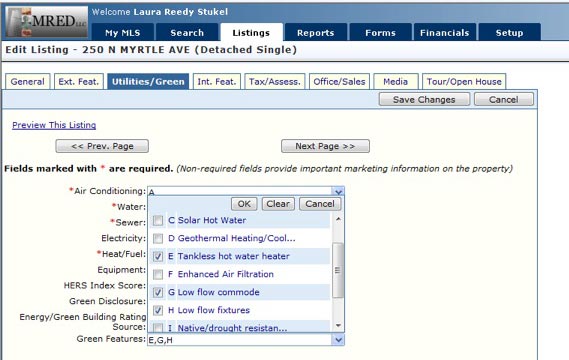
Task: Click the top Cancel button beside Save Changes
Action: pyautogui.click(x=504, y=99)
